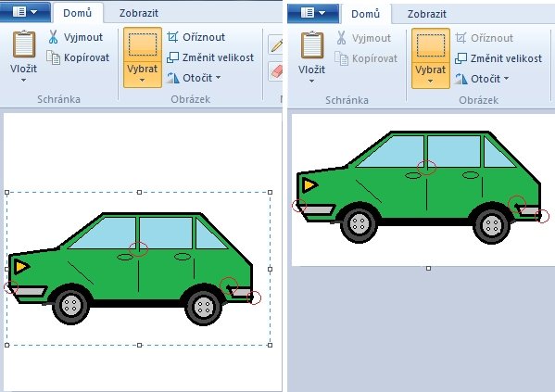Click Vložit clipboard icon in left window

point(24,44)
